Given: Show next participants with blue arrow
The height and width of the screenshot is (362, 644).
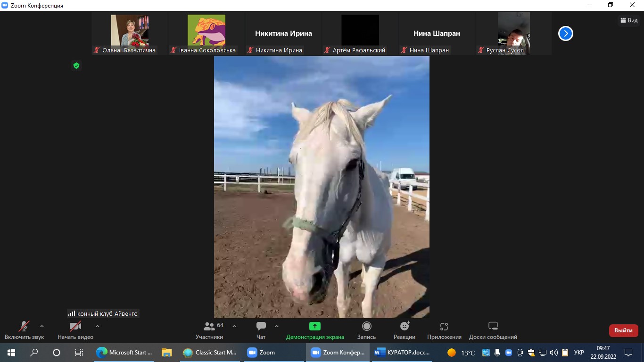Looking at the screenshot, I should point(565,33).
